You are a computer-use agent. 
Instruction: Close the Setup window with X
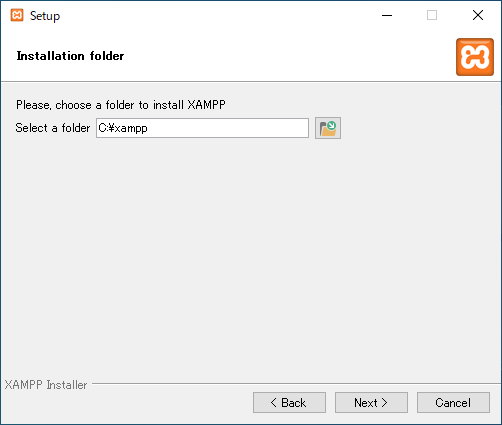[478, 15]
